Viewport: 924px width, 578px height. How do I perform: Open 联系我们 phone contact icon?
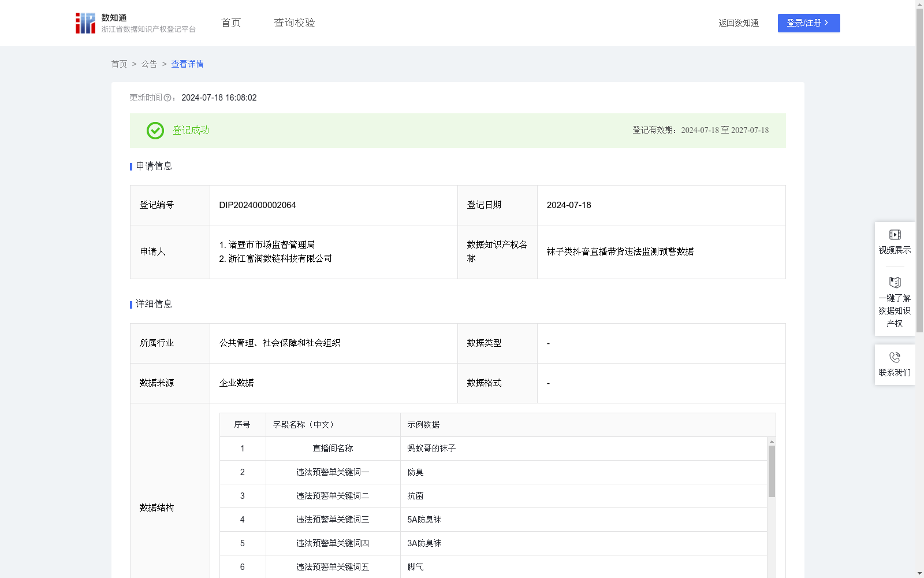click(895, 357)
